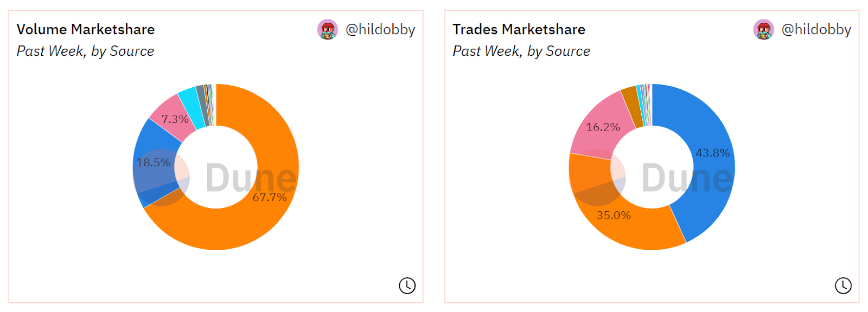
Task: Click hildobby's avatar in Volume Marketshare panel
Action: (328, 30)
